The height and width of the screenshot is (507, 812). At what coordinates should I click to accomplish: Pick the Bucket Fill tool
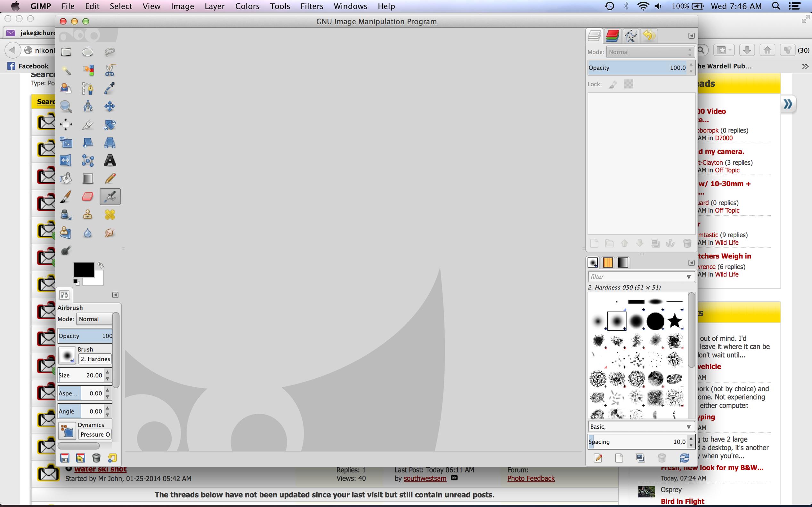click(x=66, y=178)
